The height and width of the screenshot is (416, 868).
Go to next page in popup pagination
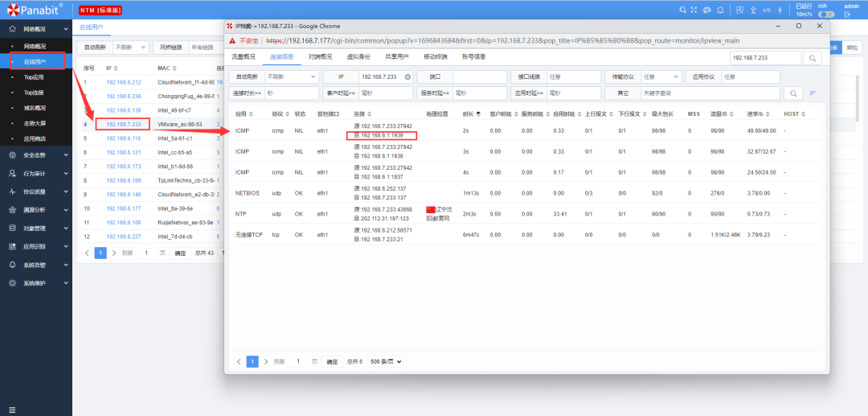pos(266,362)
